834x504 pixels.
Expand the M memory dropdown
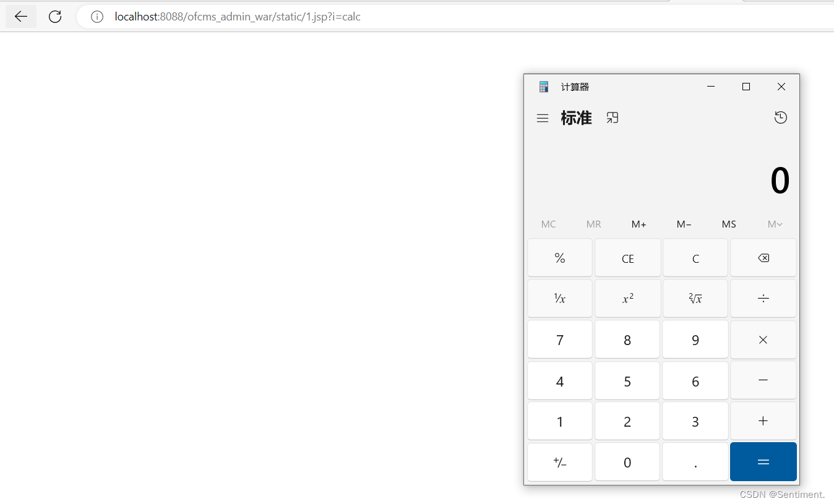(x=775, y=224)
